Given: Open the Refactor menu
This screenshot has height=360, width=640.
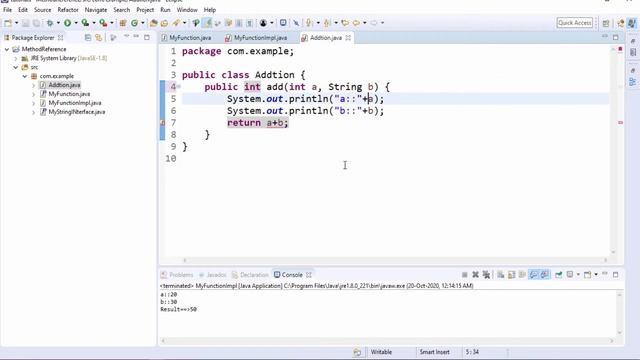Looking at the screenshot, I should (68, 10).
